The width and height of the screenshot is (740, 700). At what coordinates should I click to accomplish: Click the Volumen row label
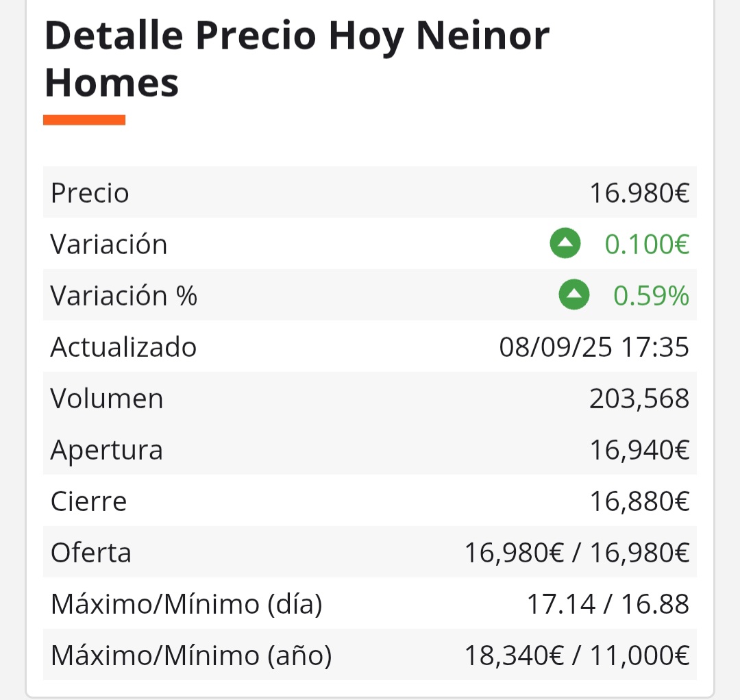pos(107,399)
